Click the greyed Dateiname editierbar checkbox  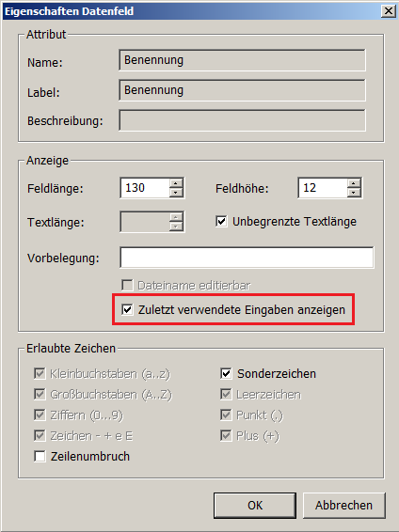pos(127,286)
